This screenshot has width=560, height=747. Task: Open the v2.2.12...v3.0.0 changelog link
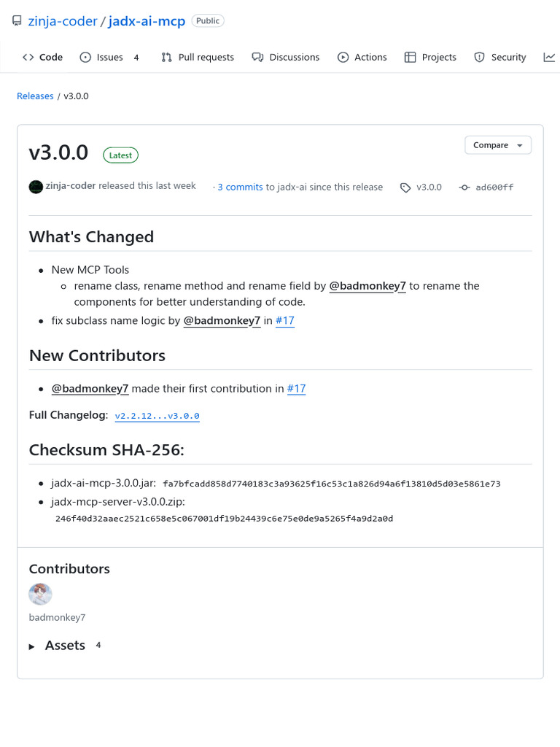(157, 416)
